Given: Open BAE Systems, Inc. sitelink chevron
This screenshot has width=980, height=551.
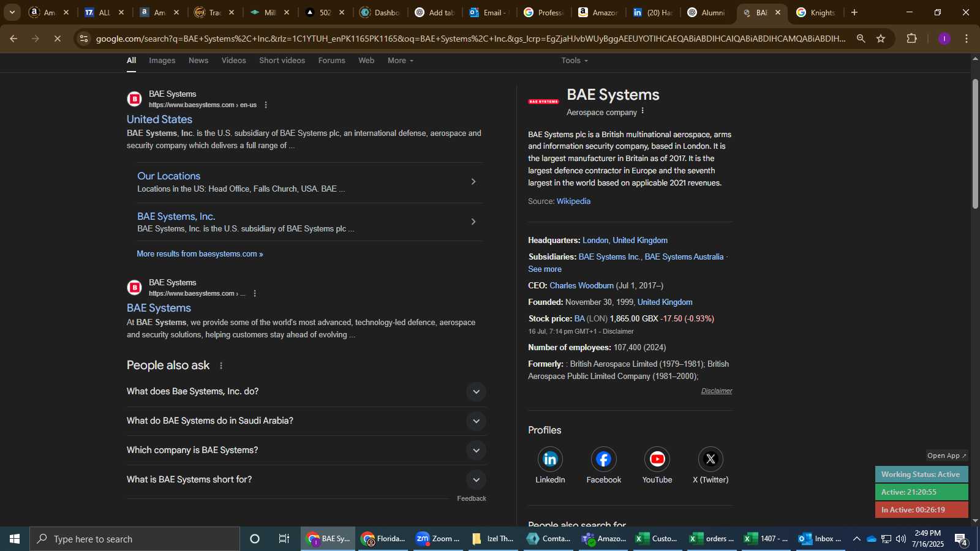Looking at the screenshot, I should (x=473, y=222).
